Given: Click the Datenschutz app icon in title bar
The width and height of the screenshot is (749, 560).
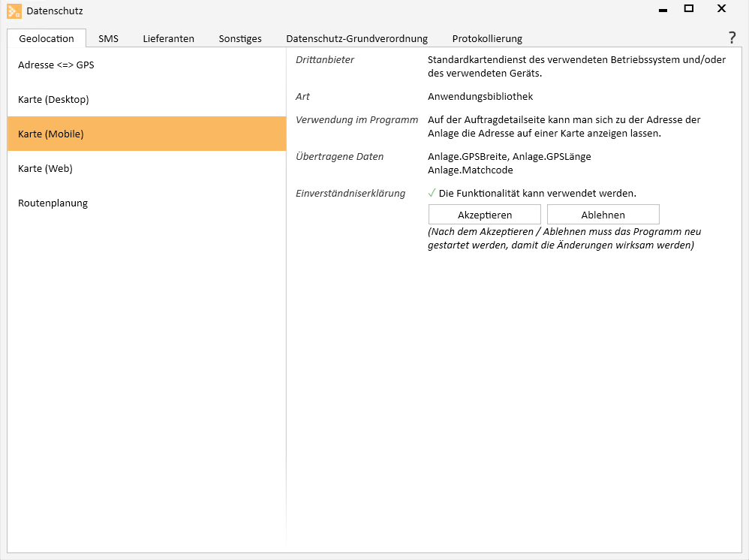Looking at the screenshot, I should (x=14, y=11).
